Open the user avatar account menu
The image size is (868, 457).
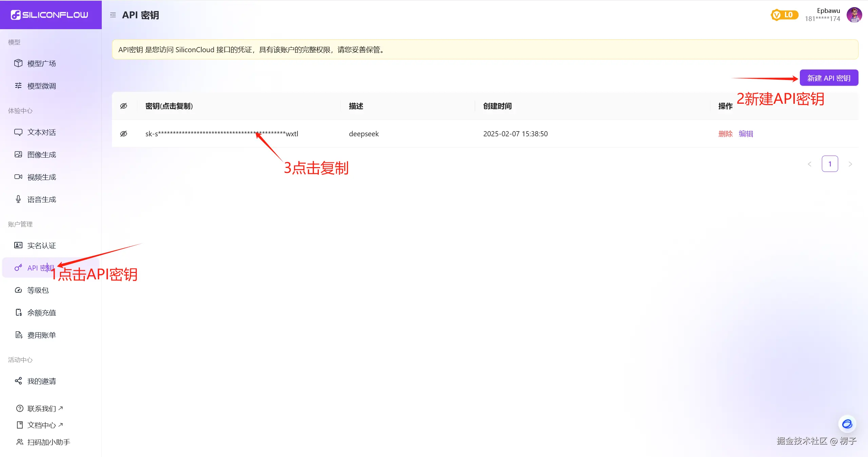click(x=854, y=15)
